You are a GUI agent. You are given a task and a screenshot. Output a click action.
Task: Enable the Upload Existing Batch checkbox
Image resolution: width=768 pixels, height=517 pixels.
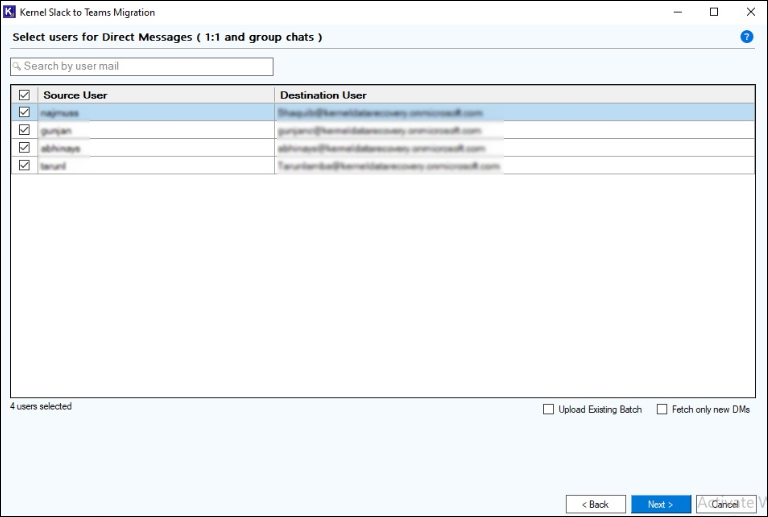tap(548, 409)
